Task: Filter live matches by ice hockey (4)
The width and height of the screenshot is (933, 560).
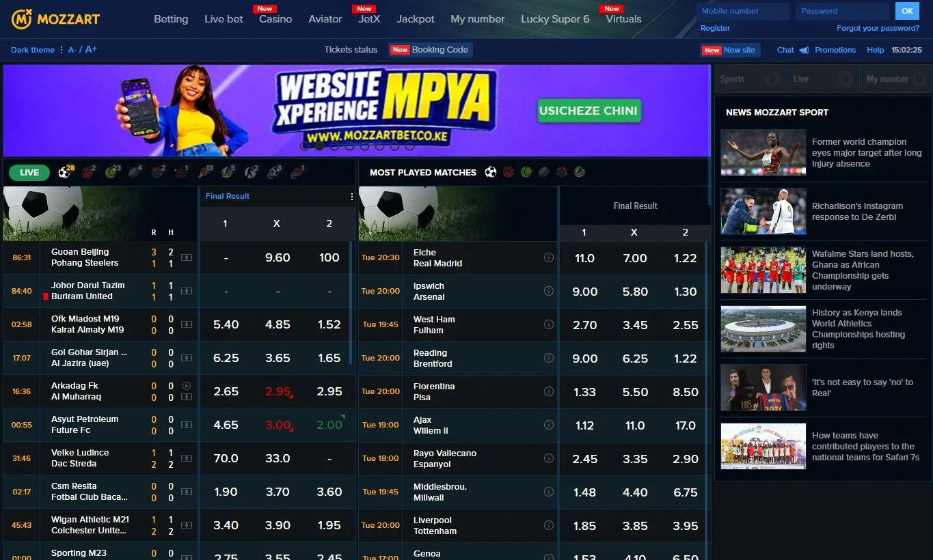Action: tap(135, 172)
